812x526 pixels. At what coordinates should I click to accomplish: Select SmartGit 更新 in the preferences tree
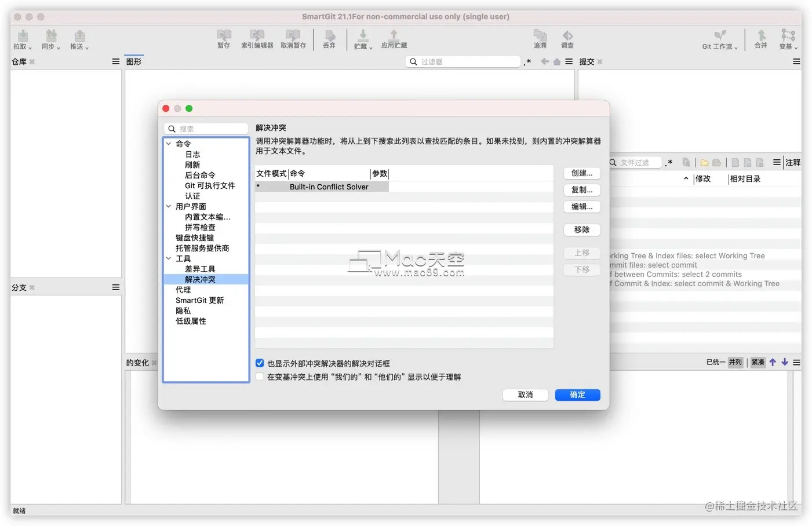[x=200, y=300]
